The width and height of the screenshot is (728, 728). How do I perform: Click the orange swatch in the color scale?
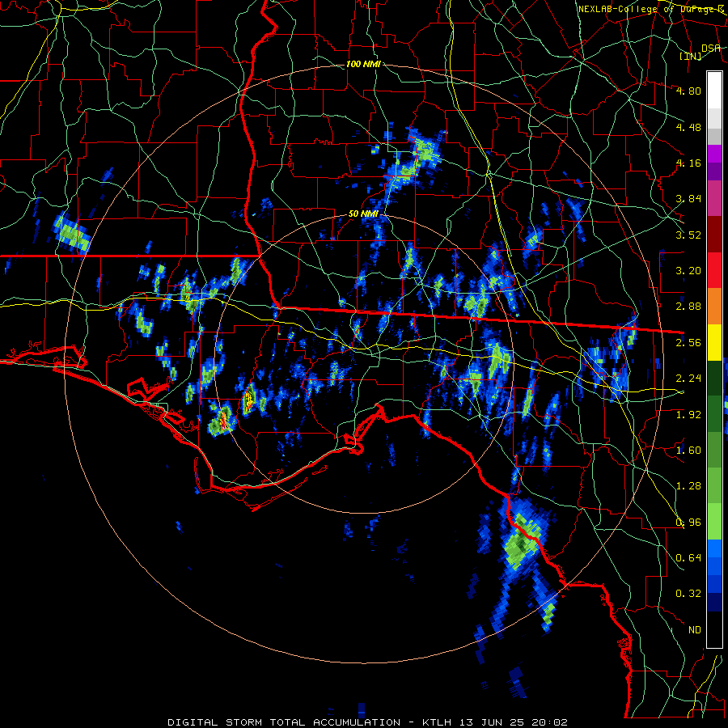coord(714,307)
